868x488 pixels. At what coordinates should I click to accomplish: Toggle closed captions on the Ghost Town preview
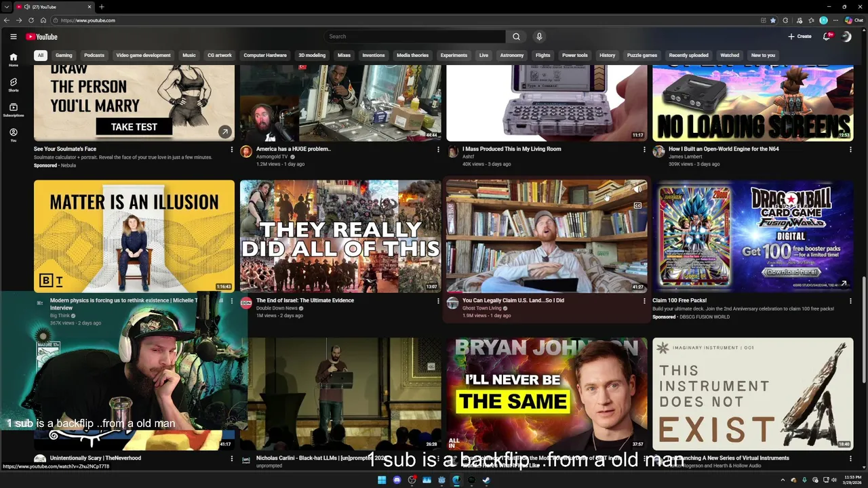(637, 205)
